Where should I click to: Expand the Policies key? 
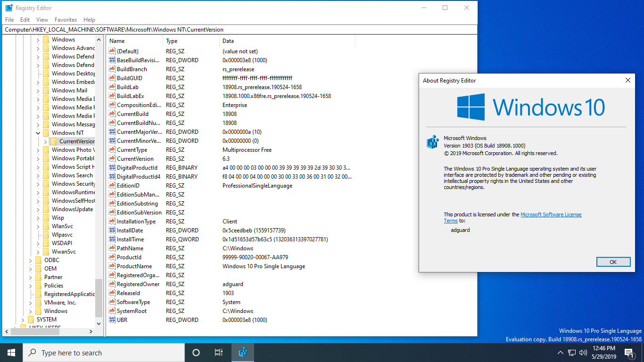(31, 286)
